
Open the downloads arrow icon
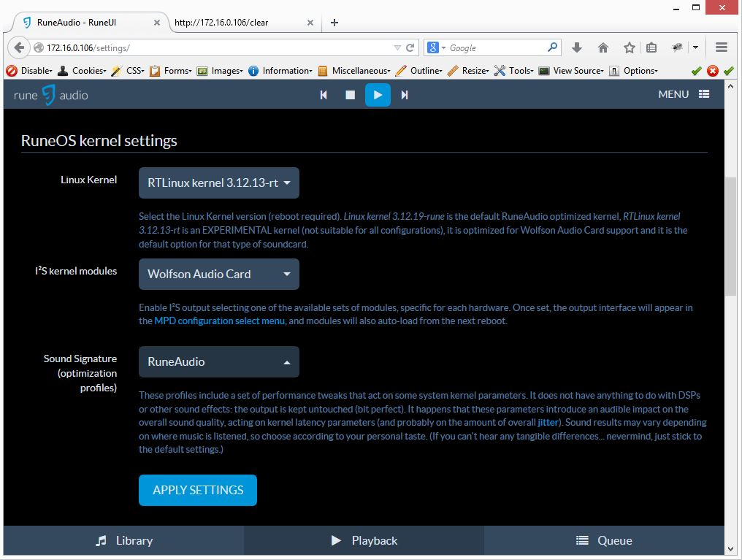coord(576,47)
